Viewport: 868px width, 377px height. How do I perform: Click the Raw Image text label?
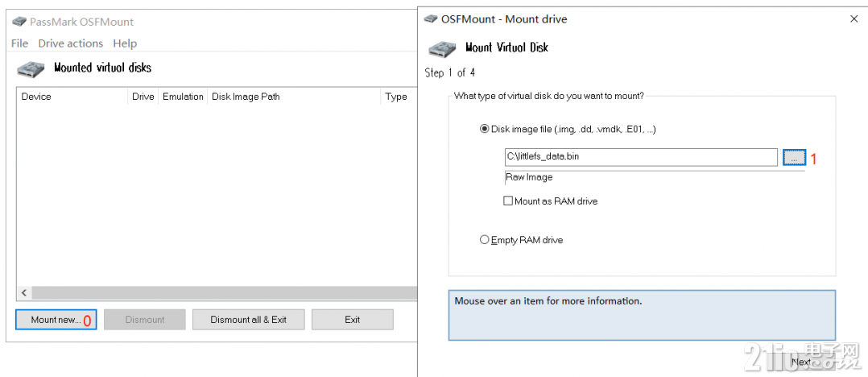[x=529, y=177]
